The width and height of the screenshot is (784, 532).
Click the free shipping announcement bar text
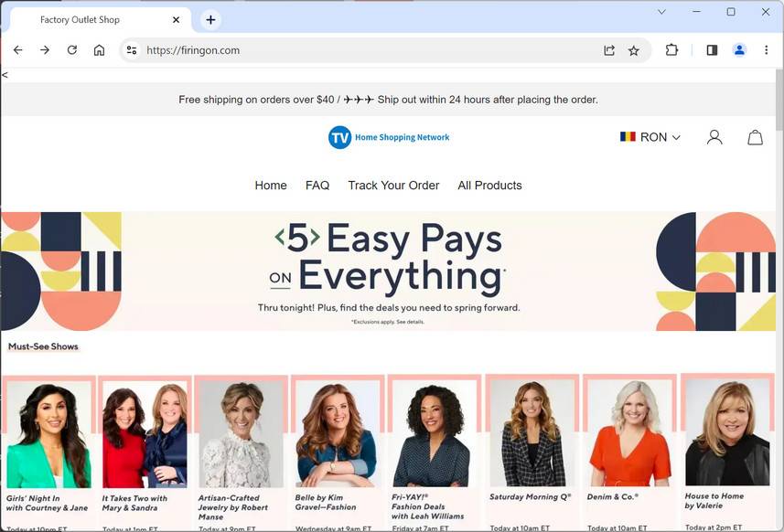click(x=388, y=100)
